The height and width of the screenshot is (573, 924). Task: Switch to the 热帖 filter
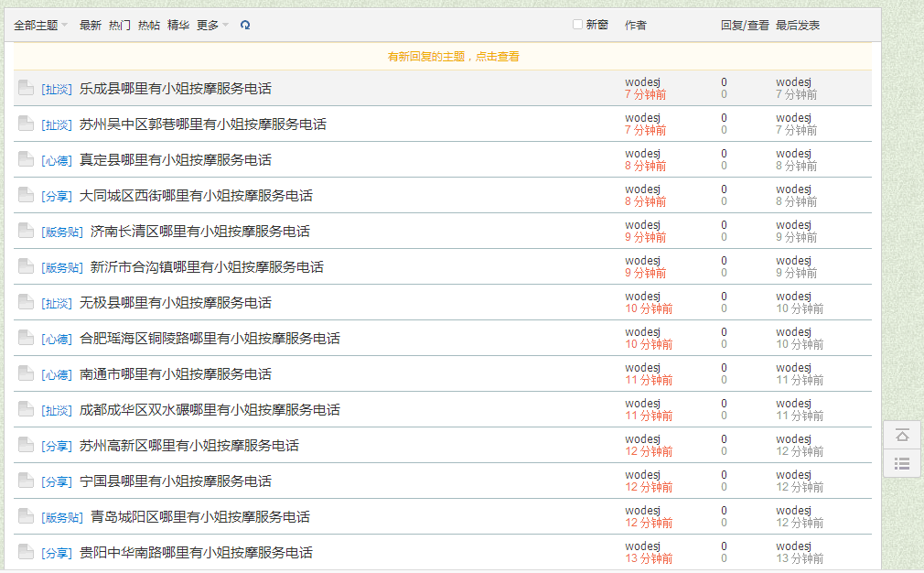[x=149, y=26]
